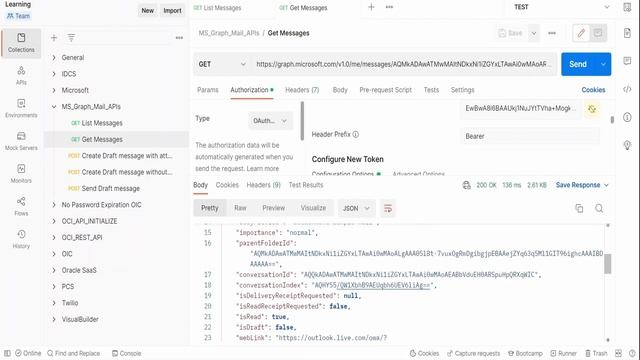The image size is (640, 360).
Task: Switch to response Headers (9) tab
Action: click(x=263, y=185)
